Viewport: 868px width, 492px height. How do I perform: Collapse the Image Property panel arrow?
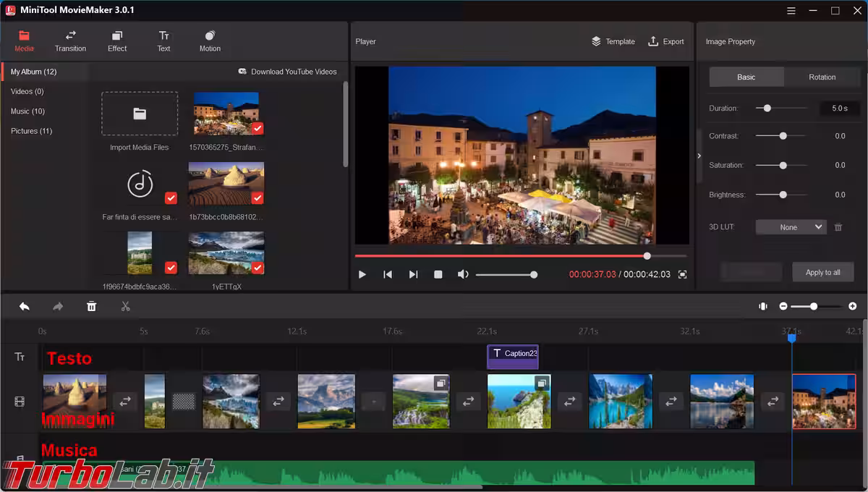[699, 156]
